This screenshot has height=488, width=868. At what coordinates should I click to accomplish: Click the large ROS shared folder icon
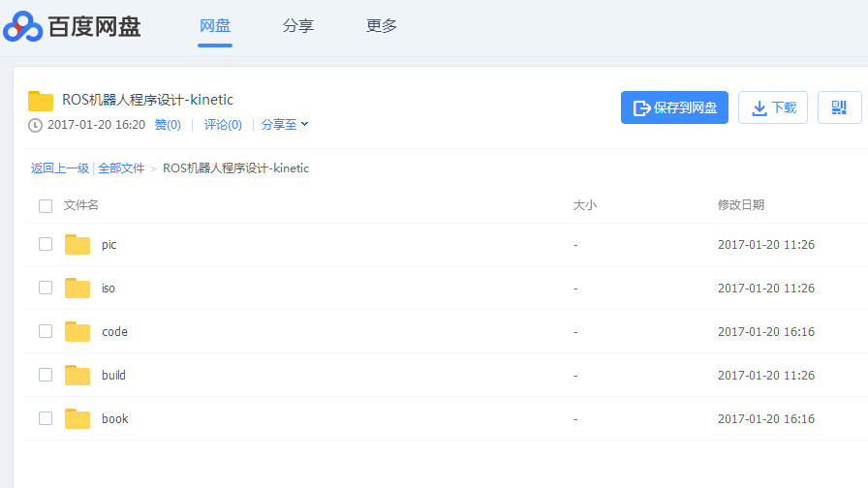pyautogui.click(x=41, y=101)
